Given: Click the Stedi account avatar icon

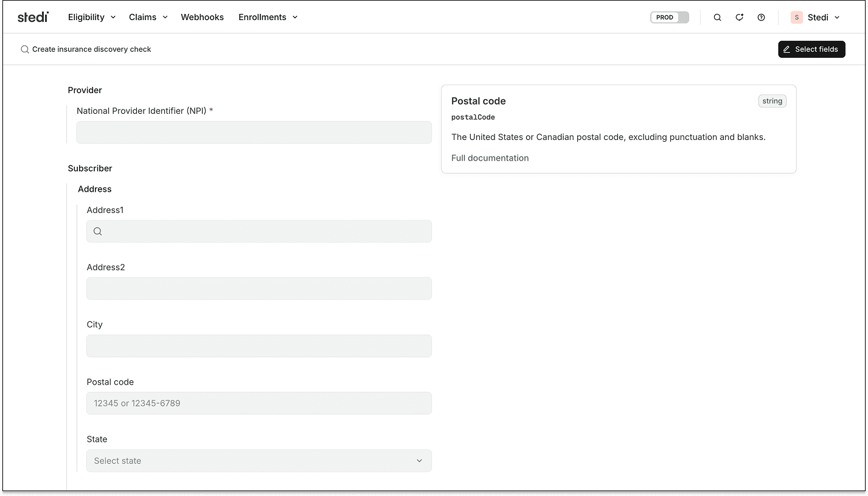Looking at the screenshot, I should tap(796, 18).
